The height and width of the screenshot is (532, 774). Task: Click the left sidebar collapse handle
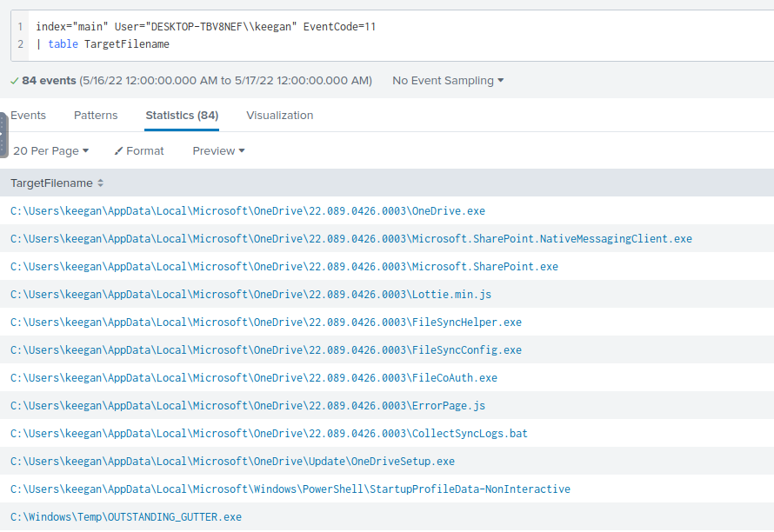tap(3, 135)
